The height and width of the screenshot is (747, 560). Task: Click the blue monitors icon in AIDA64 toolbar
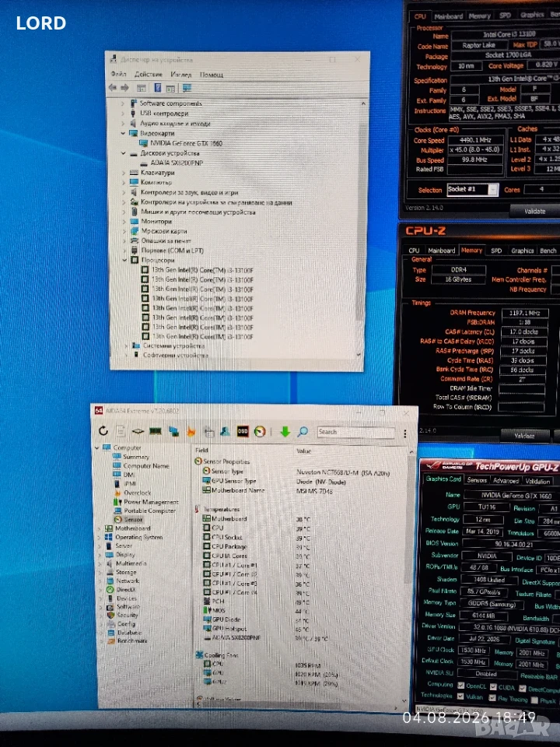(173, 432)
